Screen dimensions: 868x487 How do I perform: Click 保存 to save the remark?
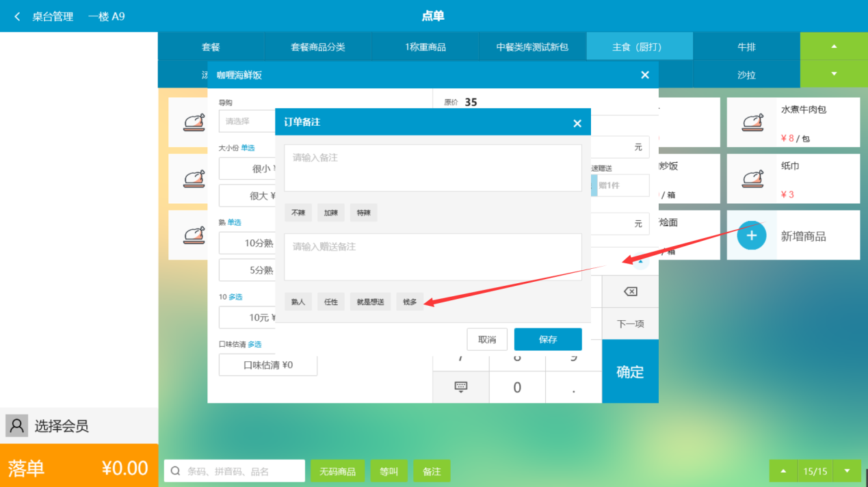point(548,339)
